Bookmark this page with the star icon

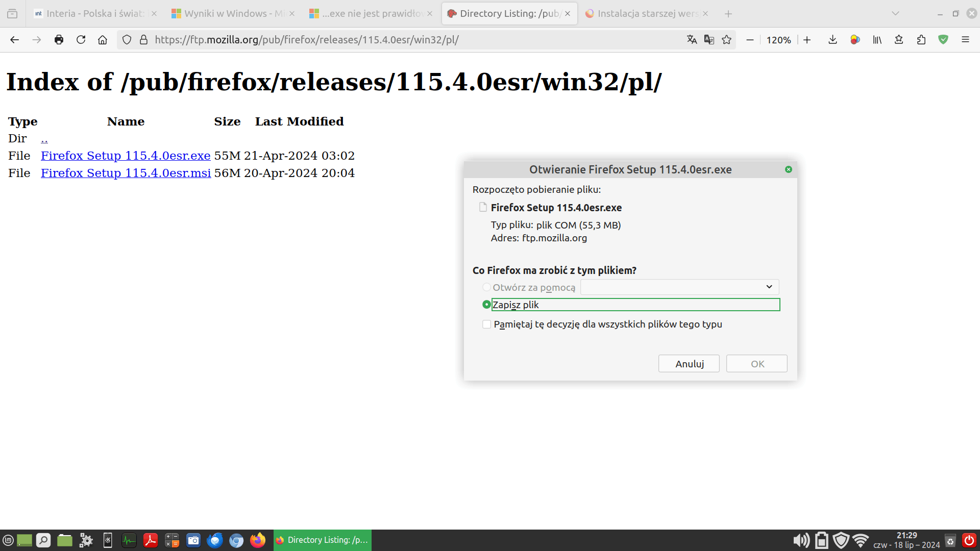click(x=727, y=40)
